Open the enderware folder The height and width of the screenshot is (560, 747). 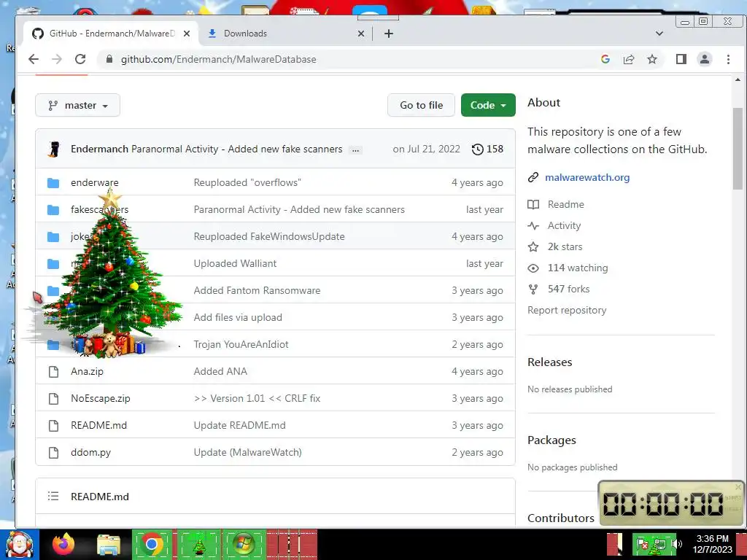tap(94, 182)
